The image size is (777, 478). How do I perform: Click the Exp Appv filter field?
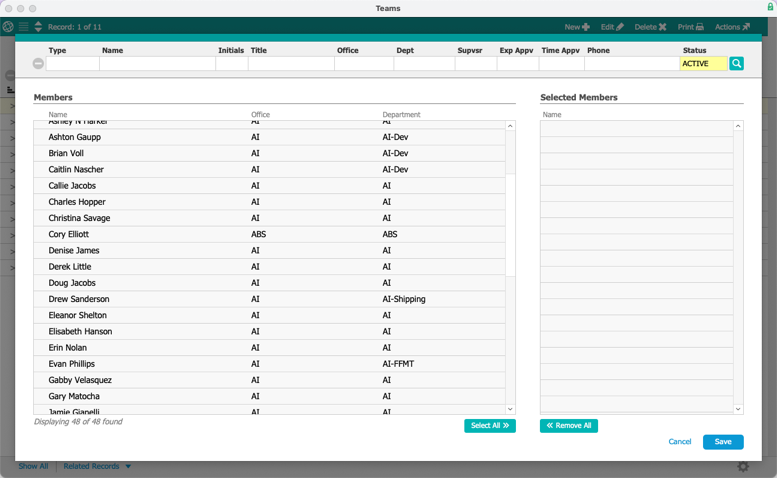pyautogui.click(x=518, y=63)
